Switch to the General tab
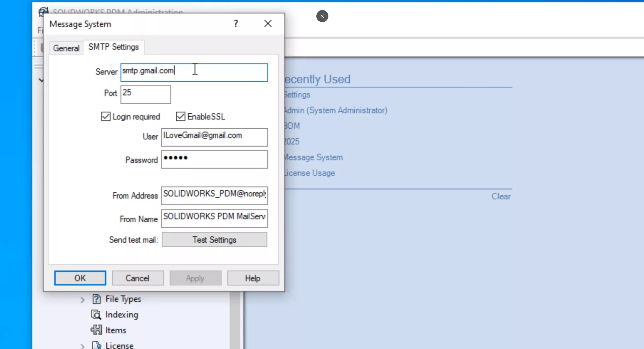 (66, 48)
